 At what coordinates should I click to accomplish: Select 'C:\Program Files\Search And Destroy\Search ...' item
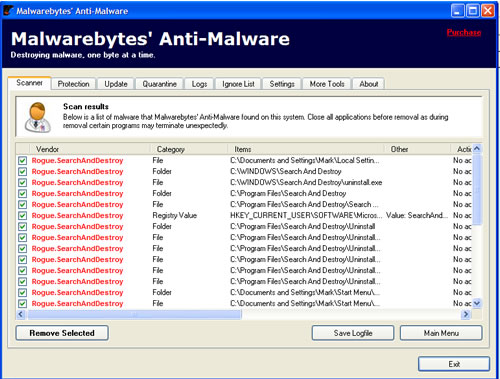coord(304,205)
